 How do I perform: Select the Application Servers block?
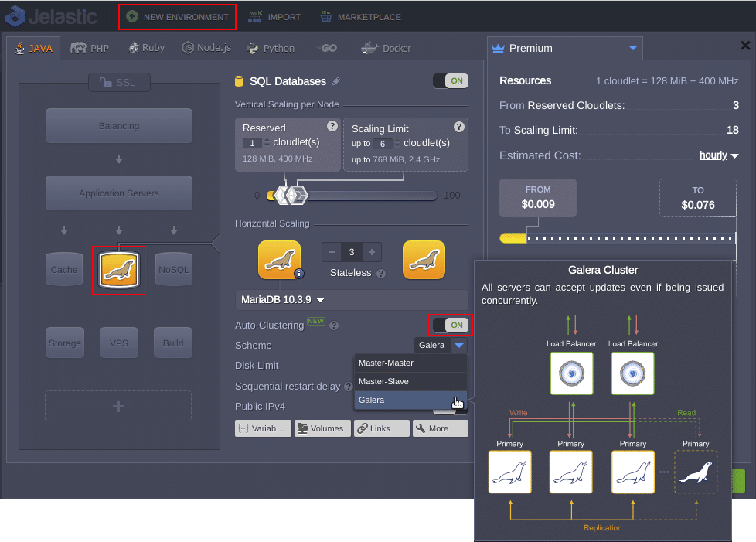pyautogui.click(x=119, y=193)
